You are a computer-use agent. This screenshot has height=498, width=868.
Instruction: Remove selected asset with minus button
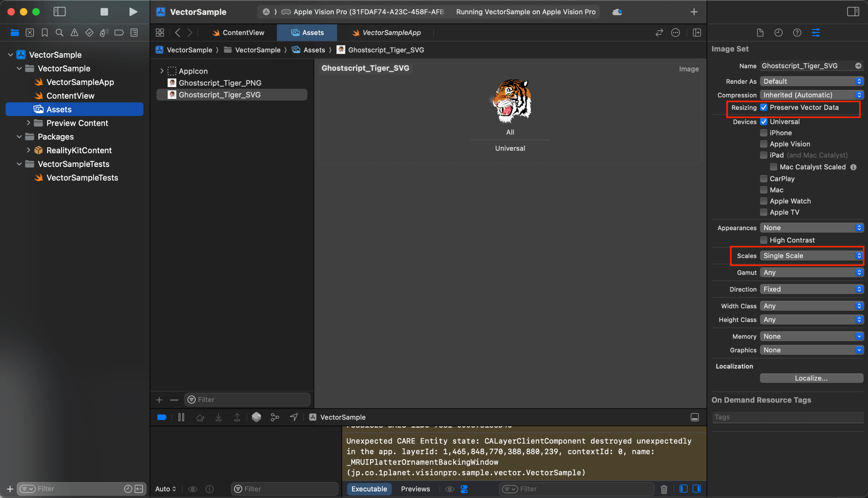coord(174,400)
